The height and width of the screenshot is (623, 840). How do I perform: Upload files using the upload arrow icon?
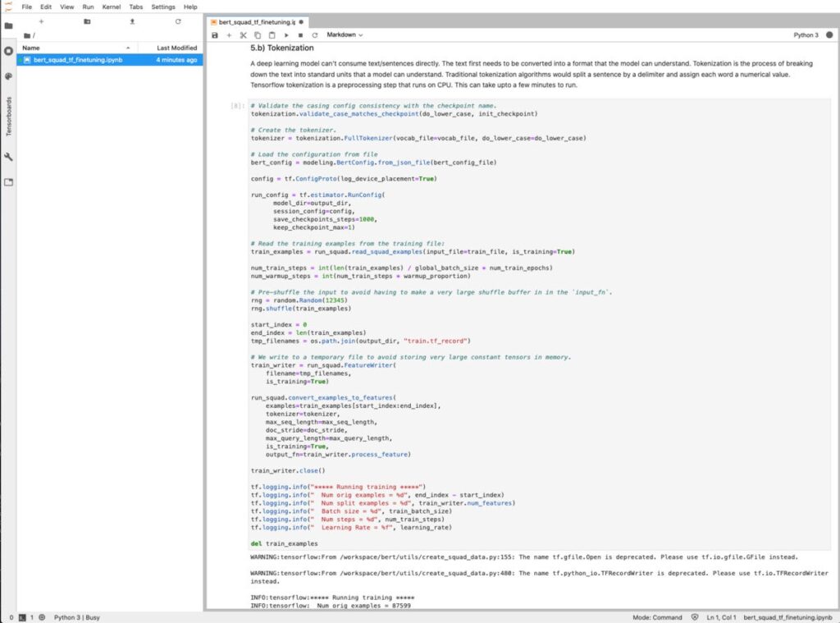tap(132, 21)
